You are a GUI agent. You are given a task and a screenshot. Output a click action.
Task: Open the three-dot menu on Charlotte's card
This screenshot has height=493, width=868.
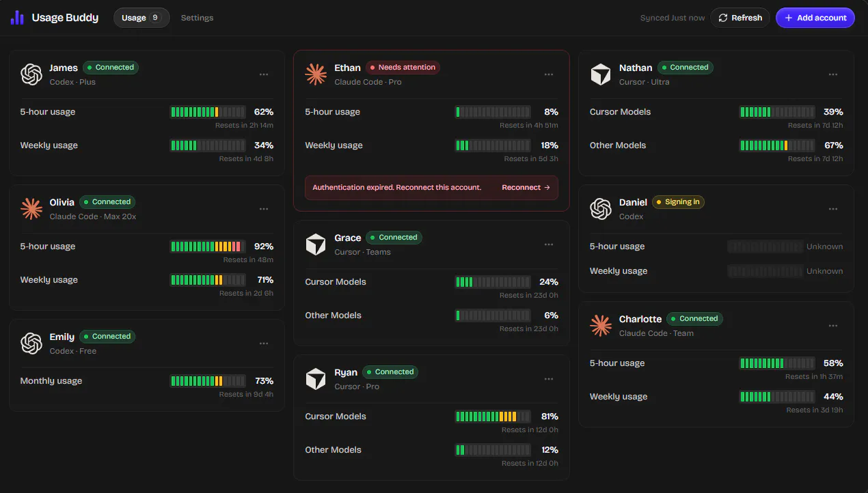tap(833, 326)
